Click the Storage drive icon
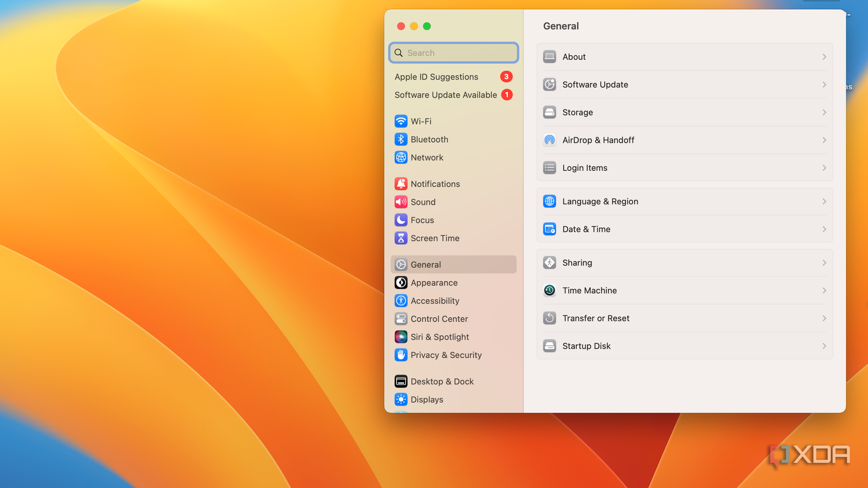 550,112
